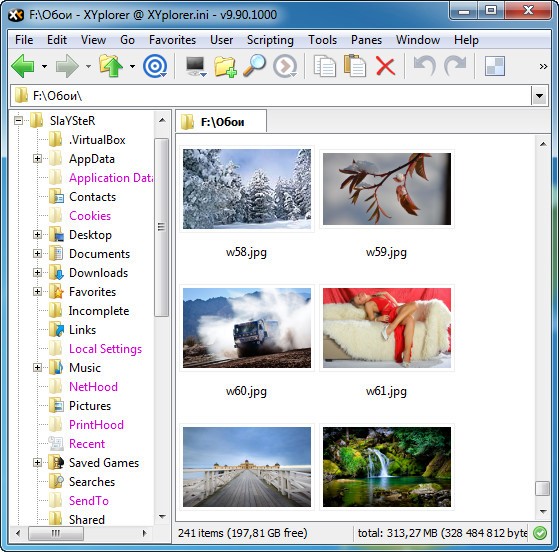Image resolution: width=559 pixels, height=552 pixels.
Task: Go up one folder level
Action: click(x=111, y=66)
